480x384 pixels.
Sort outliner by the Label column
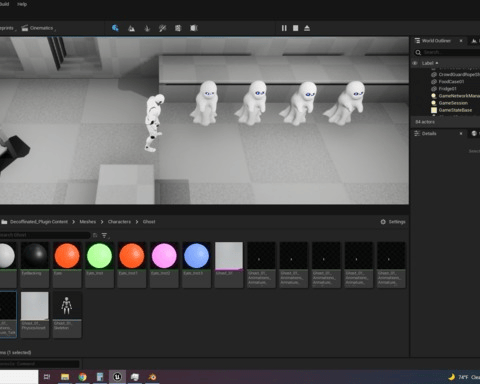[430, 63]
